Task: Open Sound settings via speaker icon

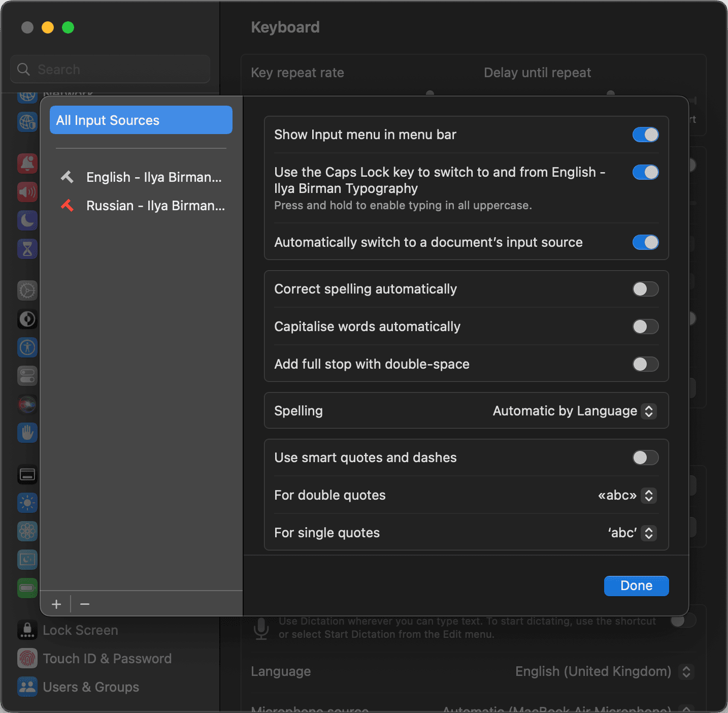Action: coord(27,192)
